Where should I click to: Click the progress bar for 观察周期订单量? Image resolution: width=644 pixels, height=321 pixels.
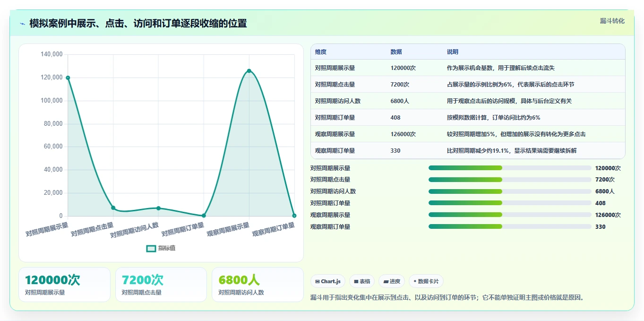click(510, 227)
